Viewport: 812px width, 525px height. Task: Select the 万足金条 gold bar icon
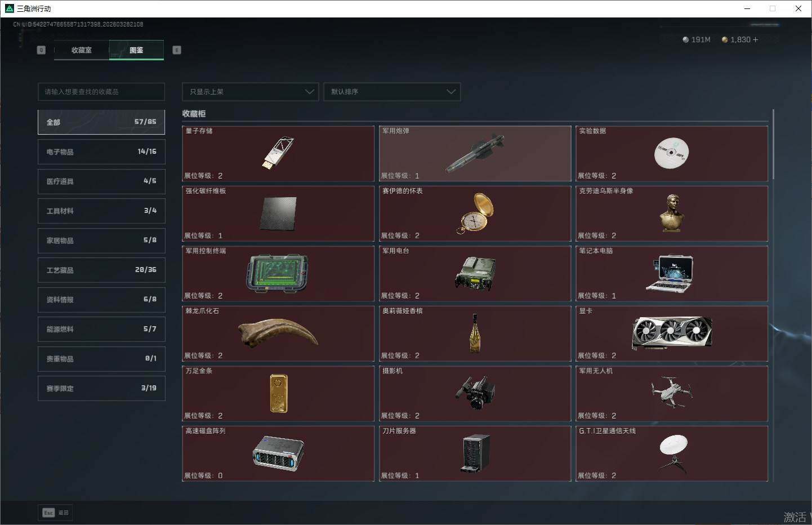point(279,393)
